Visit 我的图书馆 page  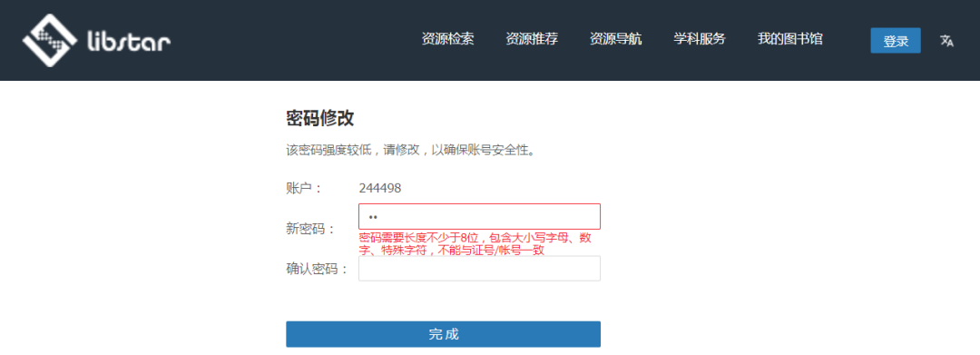[x=790, y=39]
